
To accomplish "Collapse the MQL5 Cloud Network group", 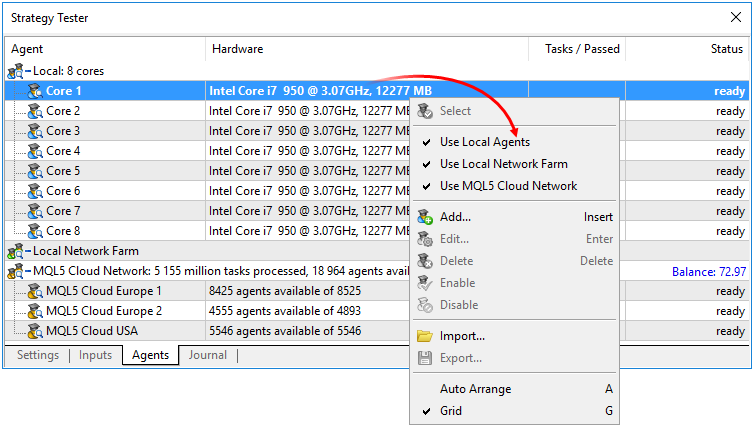I will pyautogui.click(x=28, y=271).
